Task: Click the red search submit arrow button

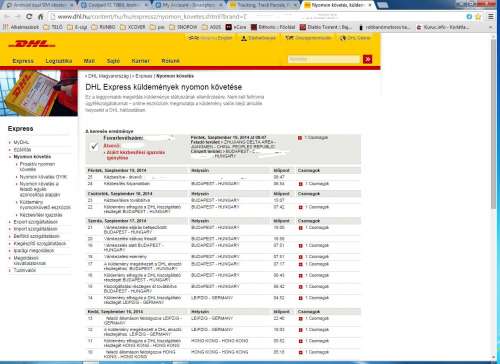Action: (368, 59)
